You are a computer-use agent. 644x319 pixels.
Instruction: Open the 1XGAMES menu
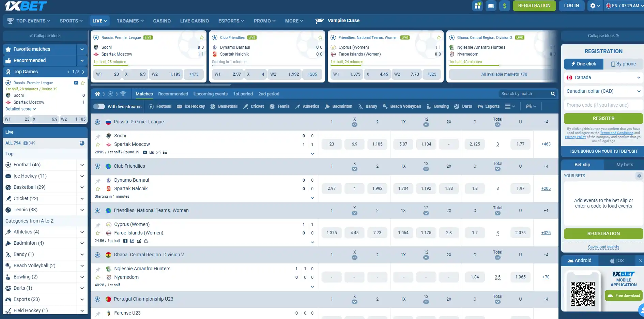click(x=130, y=21)
